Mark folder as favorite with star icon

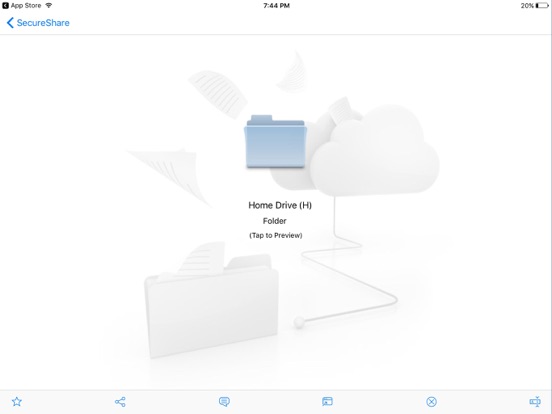[17, 402]
